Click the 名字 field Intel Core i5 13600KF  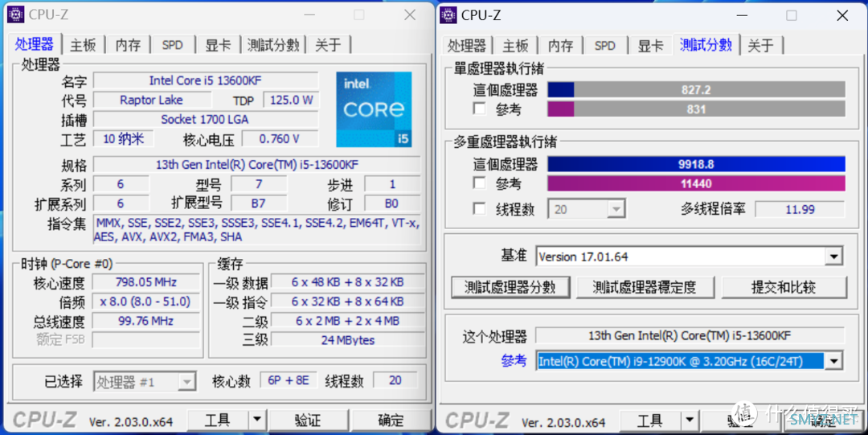pyautogui.click(x=206, y=80)
